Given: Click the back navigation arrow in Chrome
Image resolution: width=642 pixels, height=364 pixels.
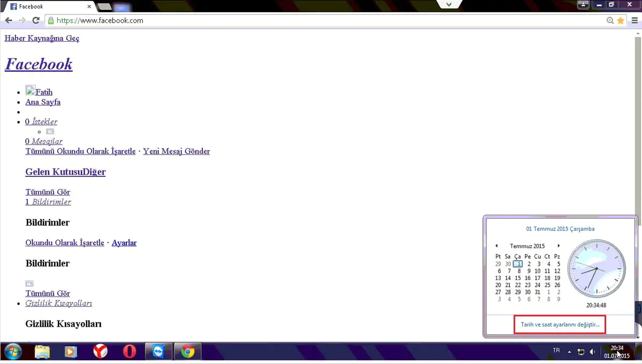Looking at the screenshot, I should [x=9, y=20].
